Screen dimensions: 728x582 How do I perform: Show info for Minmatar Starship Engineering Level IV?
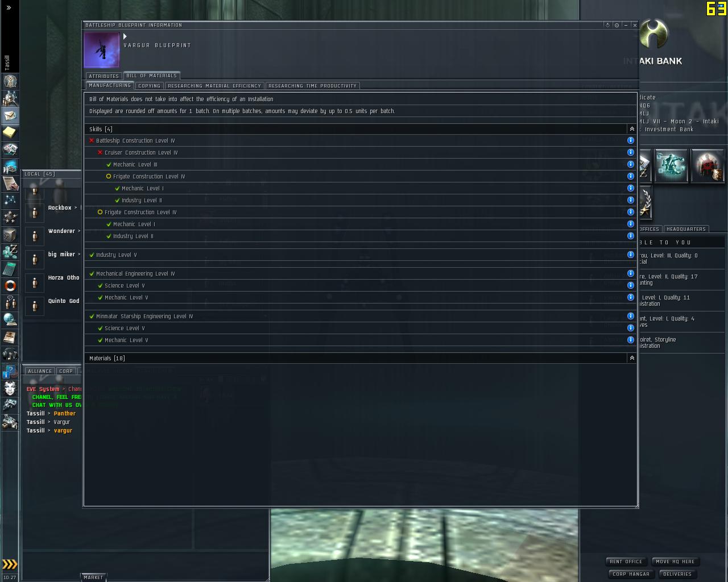point(630,316)
